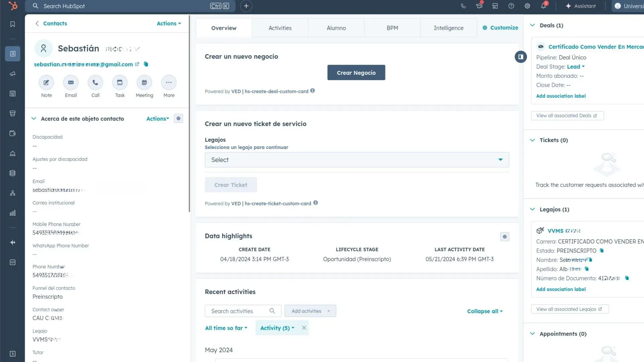Copy the contact email with the copy icon
This screenshot has width=644, height=362.
(x=146, y=64)
